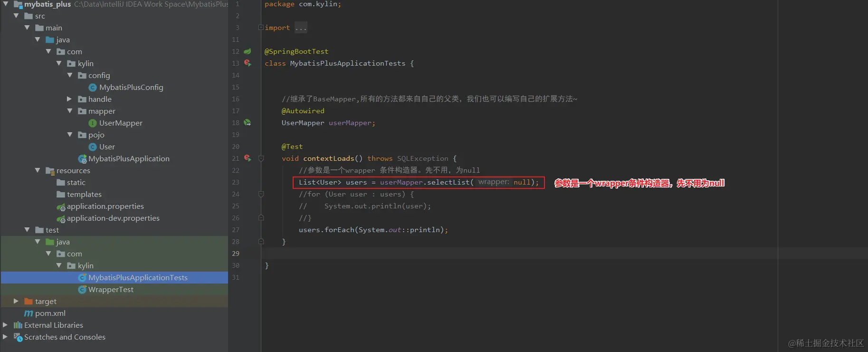
Task: Collapse the main folder arrow
Action: pos(27,28)
